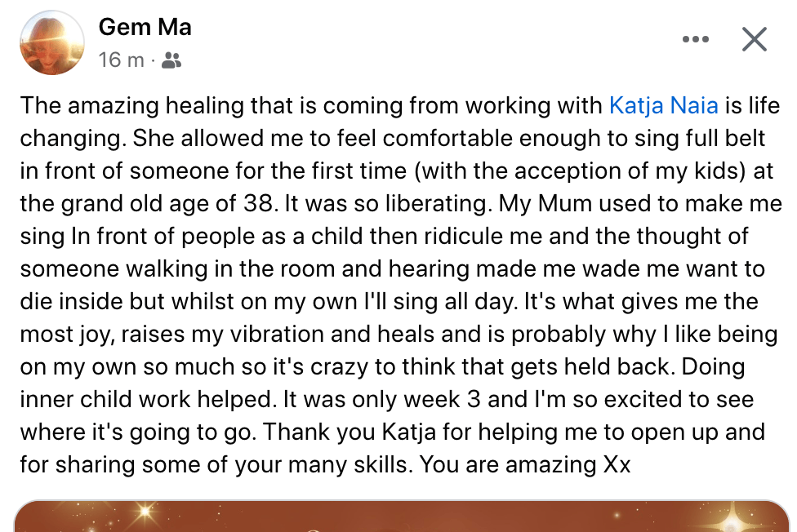Open the post's three-dot options menu
Viewport: 797px width, 532px height.
coord(695,39)
